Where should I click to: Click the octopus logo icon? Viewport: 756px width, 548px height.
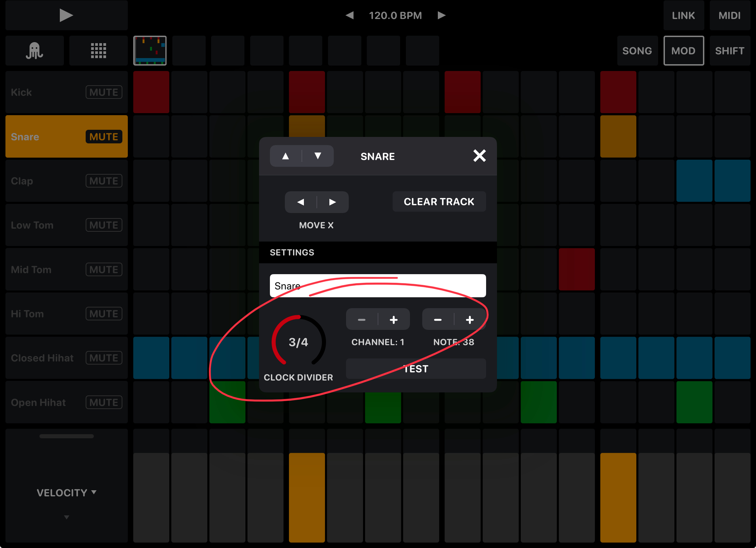34,51
